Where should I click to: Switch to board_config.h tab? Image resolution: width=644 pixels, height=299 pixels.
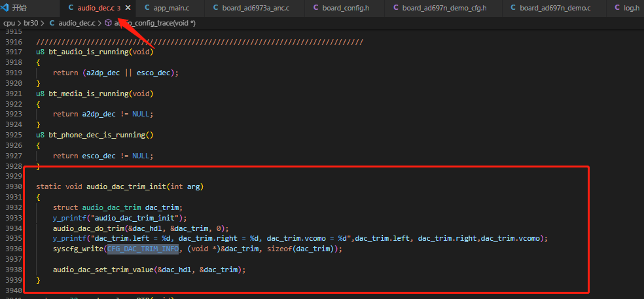pos(344,9)
